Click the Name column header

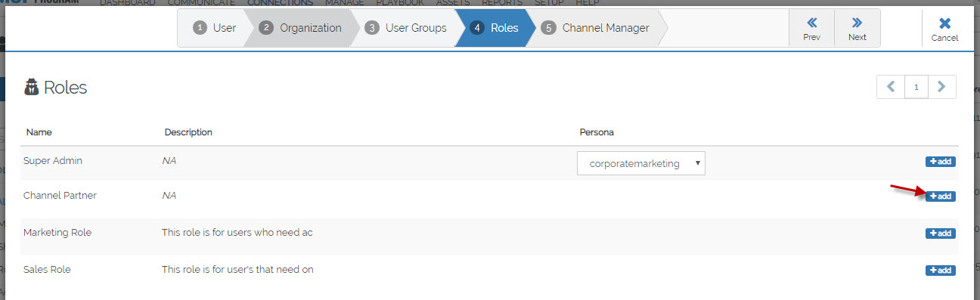39,132
